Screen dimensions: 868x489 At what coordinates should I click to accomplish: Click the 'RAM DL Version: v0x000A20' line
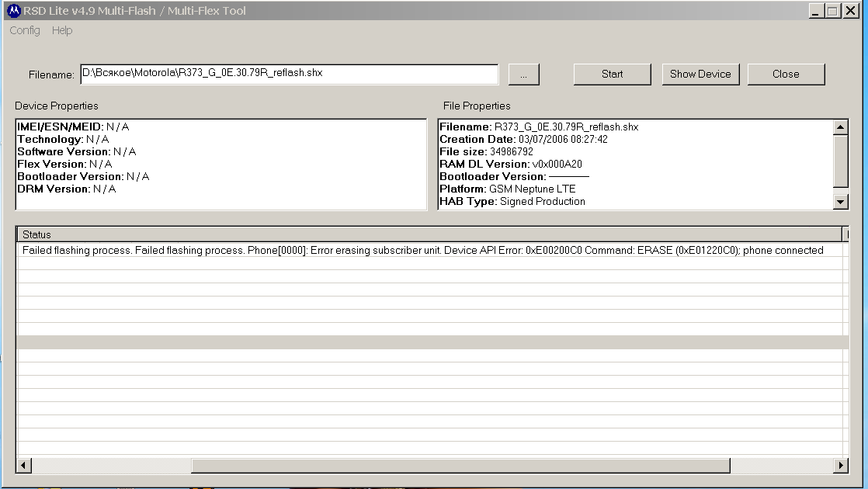coord(510,165)
